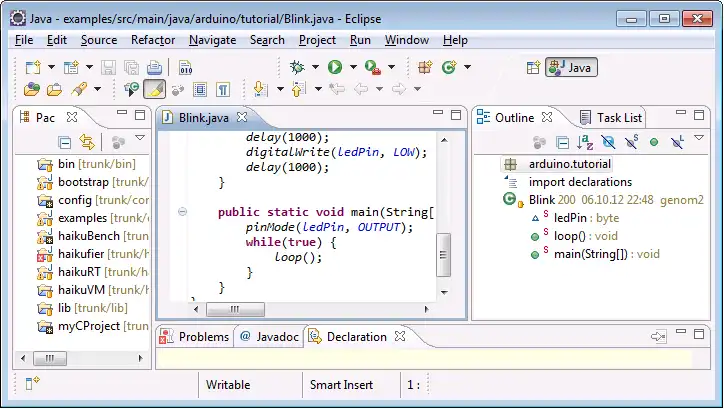Open the Project menu

click(317, 40)
